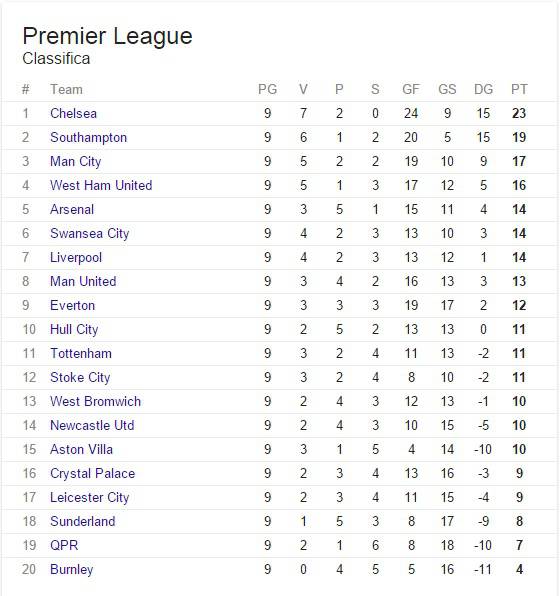The height and width of the screenshot is (596, 560).
Task: Open the QPR team link
Action: [x=64, y=545]
